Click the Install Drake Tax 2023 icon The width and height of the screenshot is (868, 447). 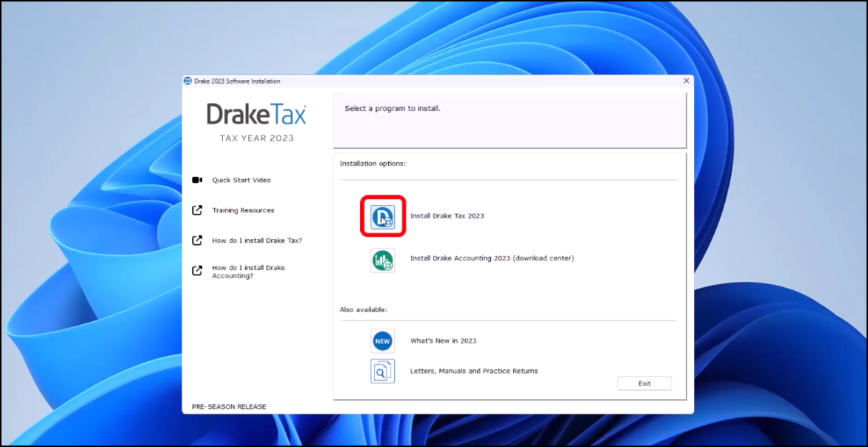click(x=382, y=216)
